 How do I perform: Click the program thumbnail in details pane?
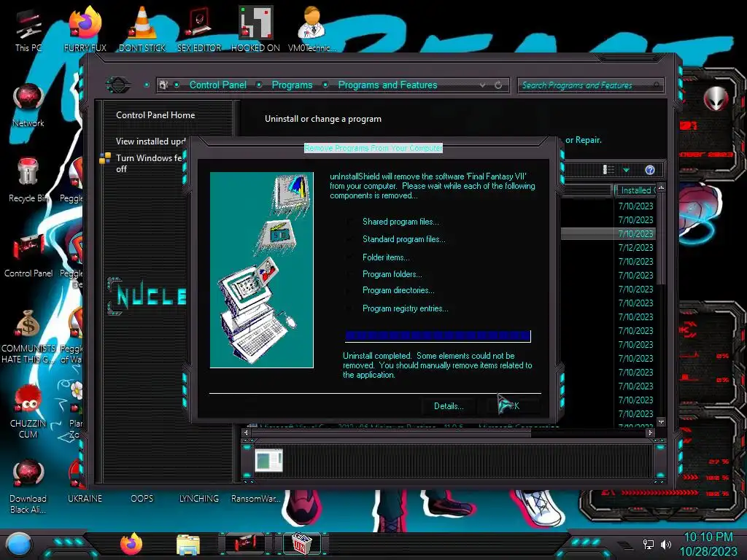(268, 461)
